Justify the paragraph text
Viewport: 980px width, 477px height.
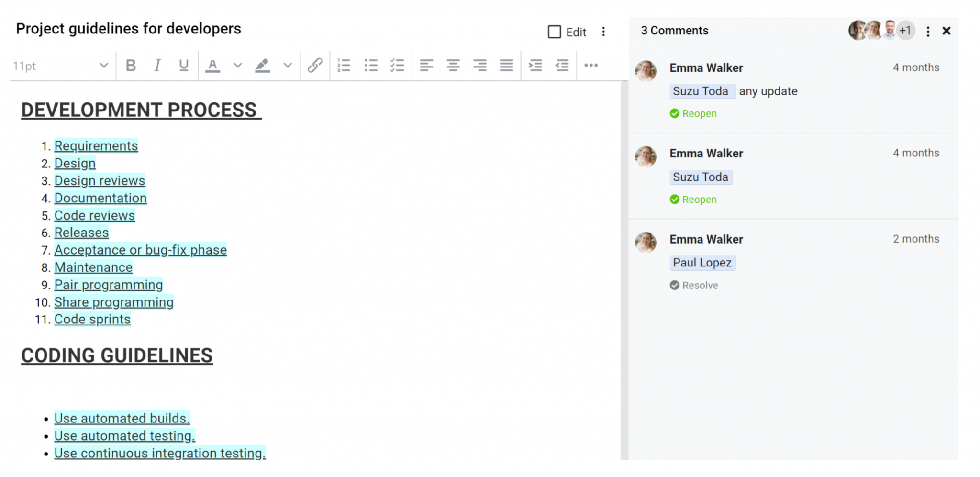click(x=506, y=66)
